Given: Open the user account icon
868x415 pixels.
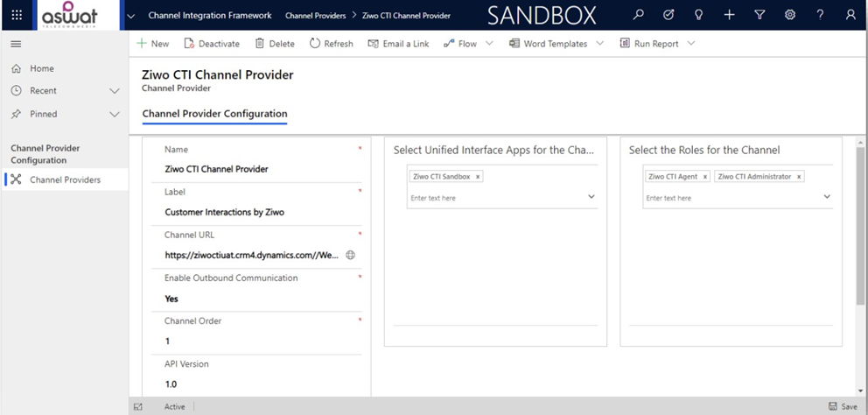Looking at the screenshot, I should click(x=850, y=15).
